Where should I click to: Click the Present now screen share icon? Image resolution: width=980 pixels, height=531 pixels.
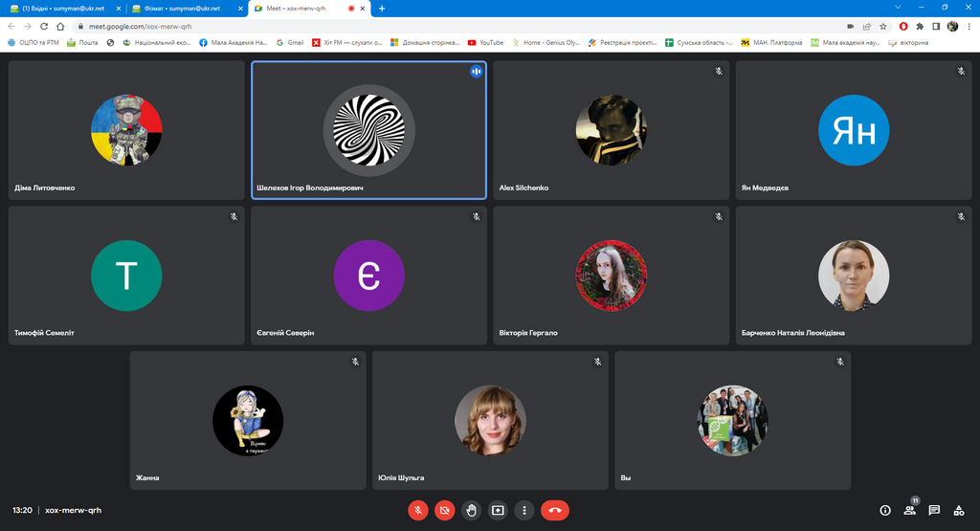click(498, 510)
